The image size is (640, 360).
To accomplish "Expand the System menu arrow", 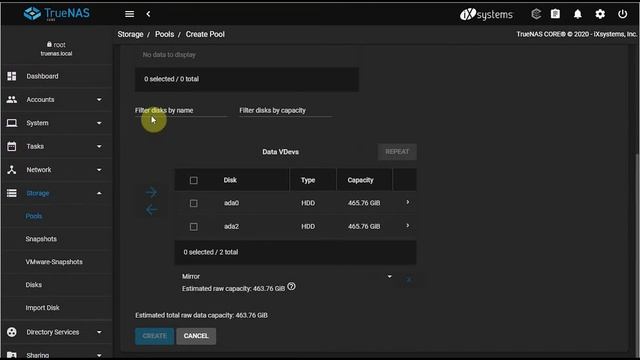I will click(x=99, y=123).
